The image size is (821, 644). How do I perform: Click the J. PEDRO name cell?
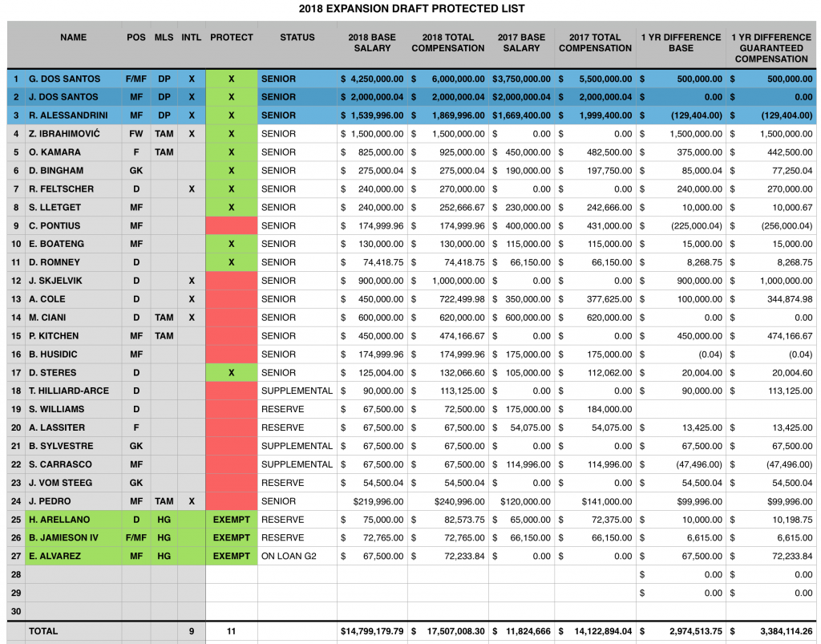click(x=73, y=501)
